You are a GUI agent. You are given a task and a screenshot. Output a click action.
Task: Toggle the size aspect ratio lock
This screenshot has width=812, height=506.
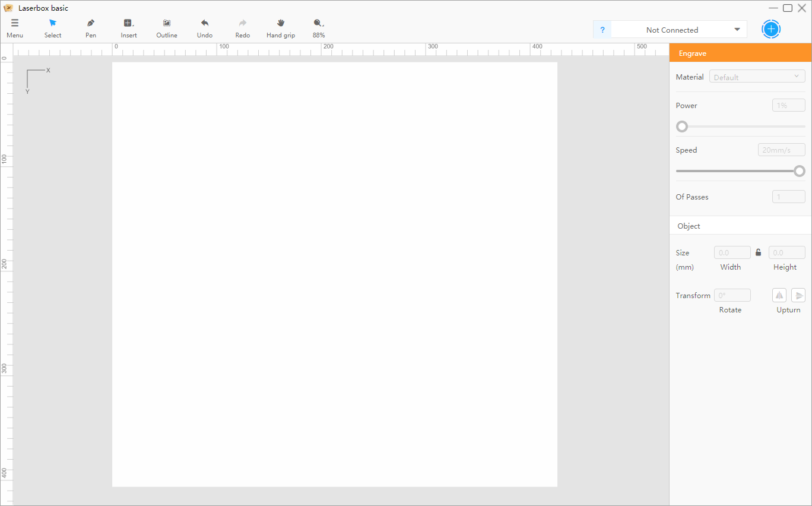(x=758, y=252)
